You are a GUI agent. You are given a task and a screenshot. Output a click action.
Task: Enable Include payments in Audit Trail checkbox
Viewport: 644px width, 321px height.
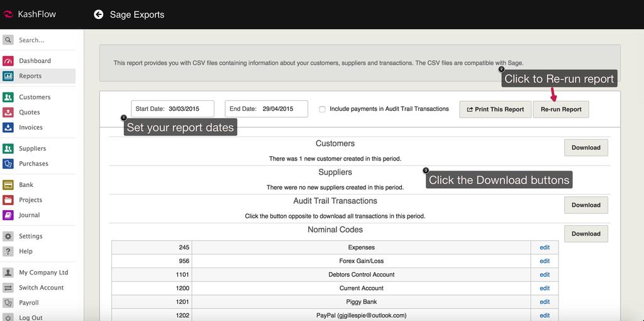pyautogui.click(x=322, y=109)
